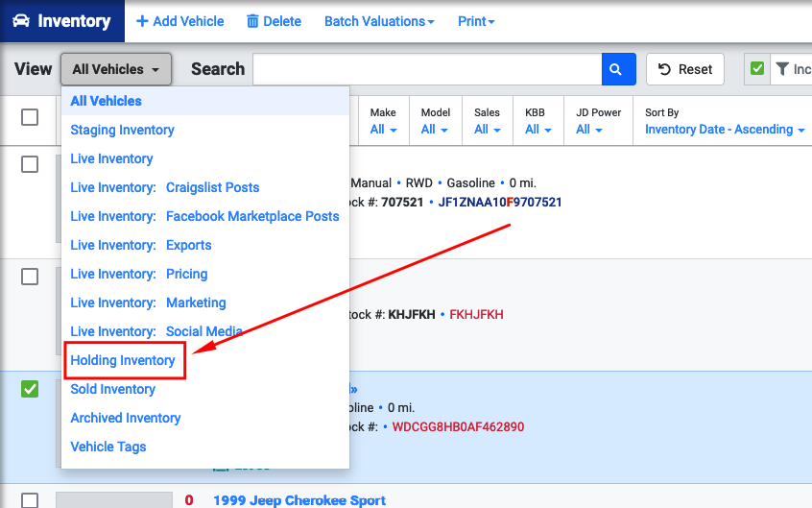The image size is (812, 508).
Task: Click the blue search magnifier button
Action: pyautogui.click(x=618, y=69)
